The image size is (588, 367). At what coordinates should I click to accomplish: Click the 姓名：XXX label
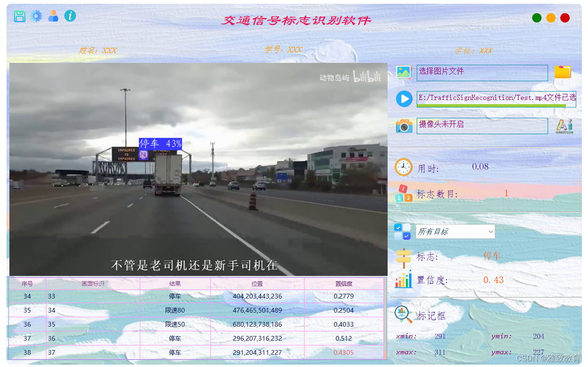pos(98,50)
